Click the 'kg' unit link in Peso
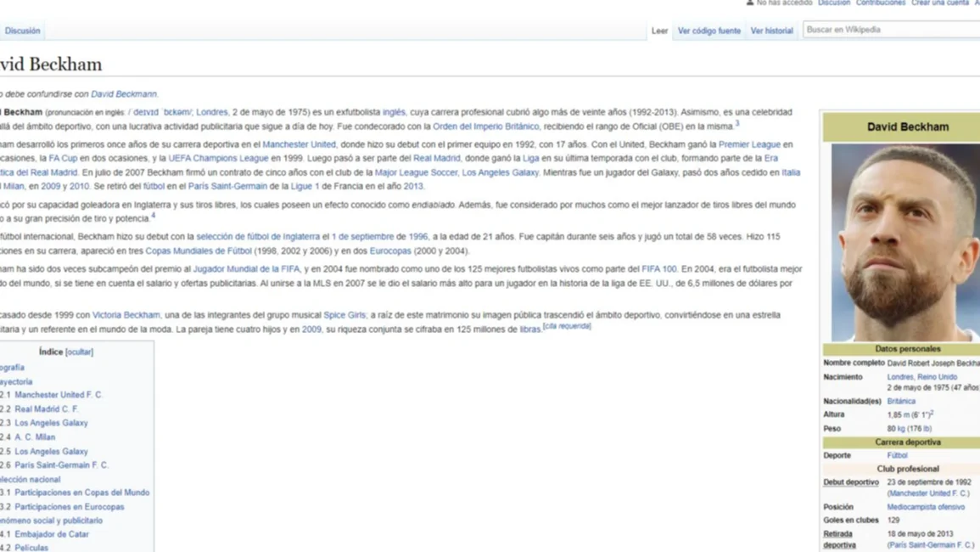The width and height of the screenshot is (980, 552). [x=900, y=429]
